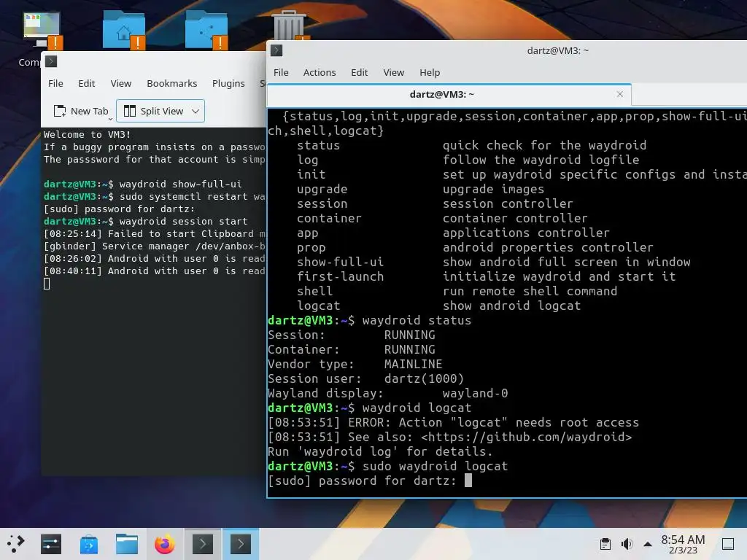747x560 pixels.
Task: Switch to the active second terminal taskbar entry
Action: tap(241, 544)
